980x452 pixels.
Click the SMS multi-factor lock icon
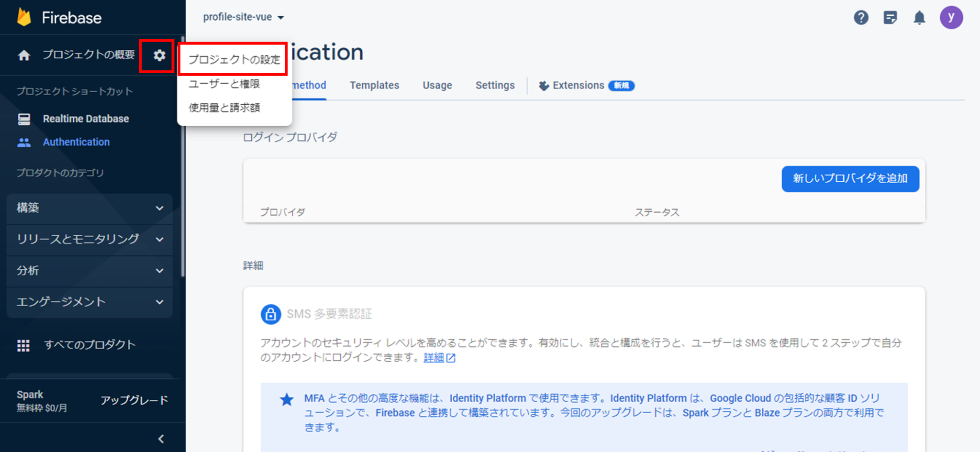click(x=270, y=314)
